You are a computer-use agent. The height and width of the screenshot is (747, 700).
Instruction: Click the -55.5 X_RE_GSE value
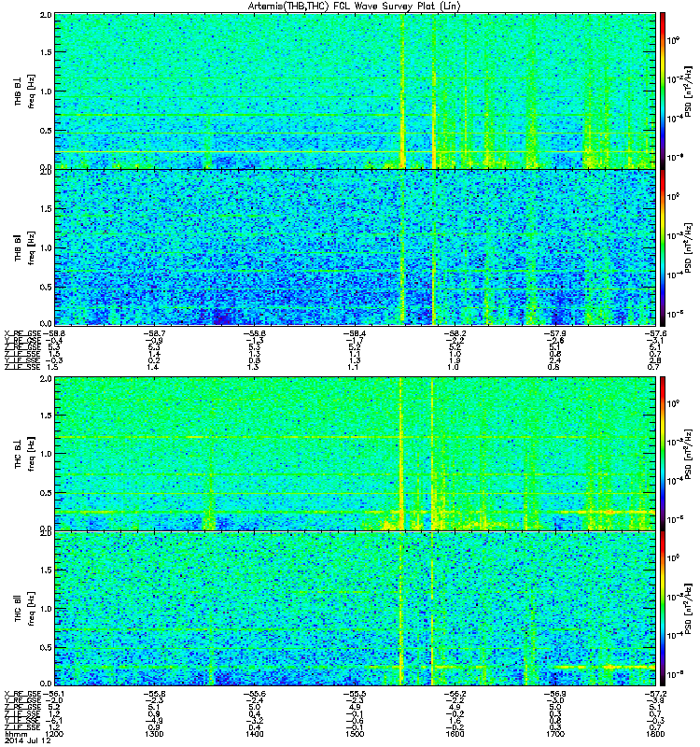[355, 694]
